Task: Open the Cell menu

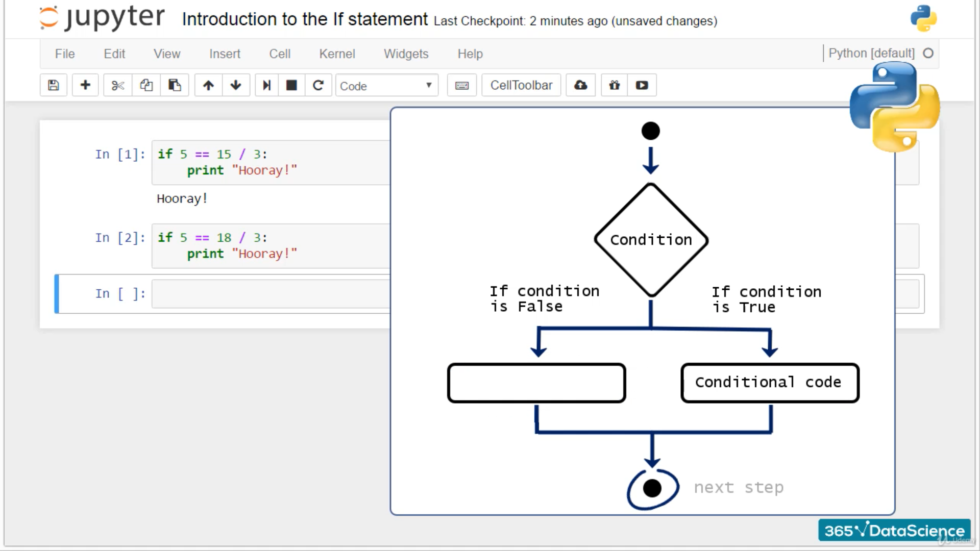Action: point(280,54)
